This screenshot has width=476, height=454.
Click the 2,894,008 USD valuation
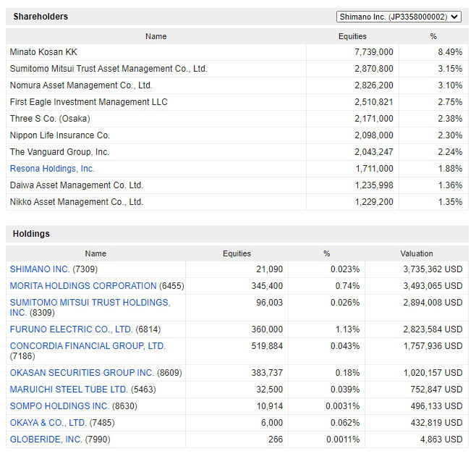tap(433, 303)
